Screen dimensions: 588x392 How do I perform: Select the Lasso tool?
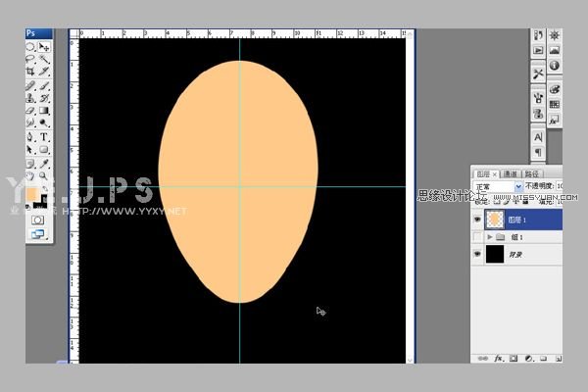click(31, 59)
